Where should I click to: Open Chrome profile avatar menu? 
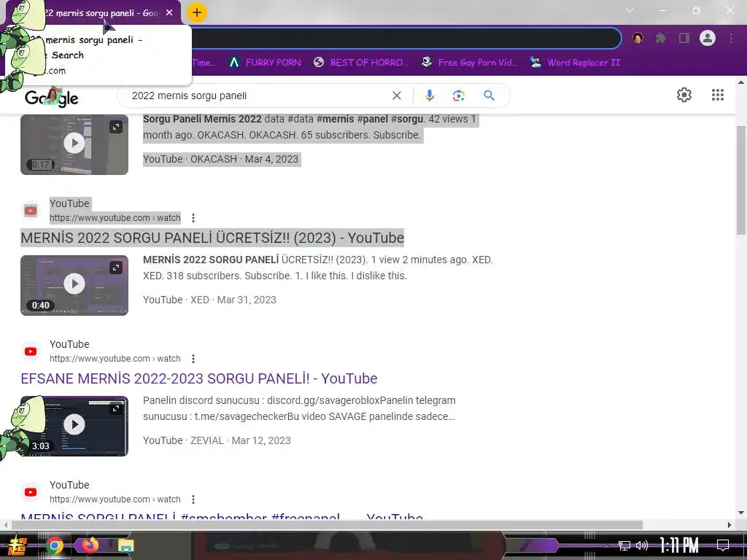click(708, 38)
